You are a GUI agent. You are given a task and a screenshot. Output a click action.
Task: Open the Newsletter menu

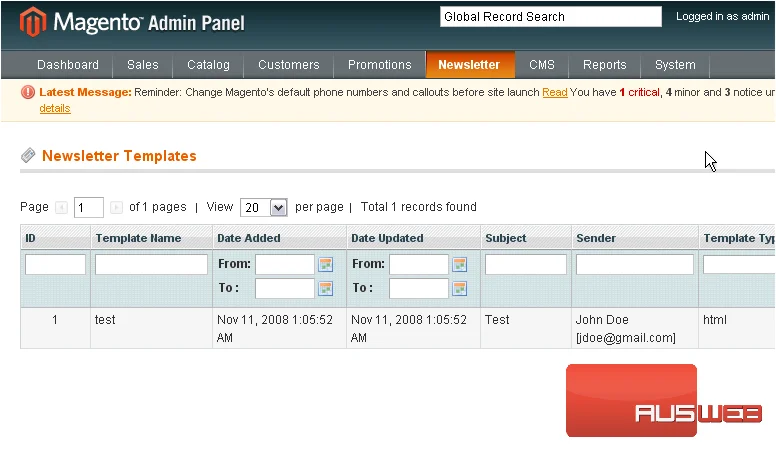(469, 65)
